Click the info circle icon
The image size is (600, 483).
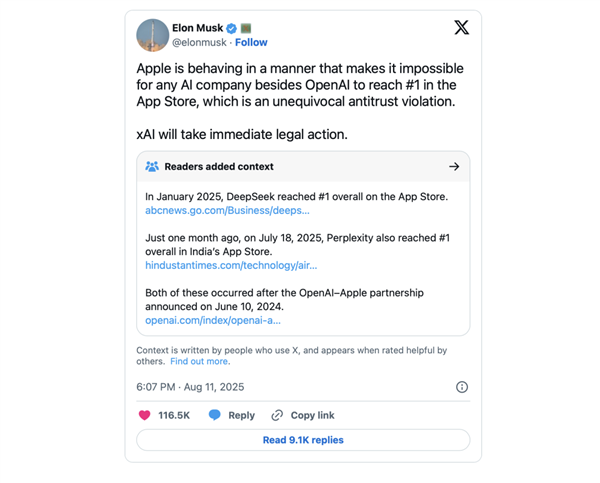[x=461, y=387]
